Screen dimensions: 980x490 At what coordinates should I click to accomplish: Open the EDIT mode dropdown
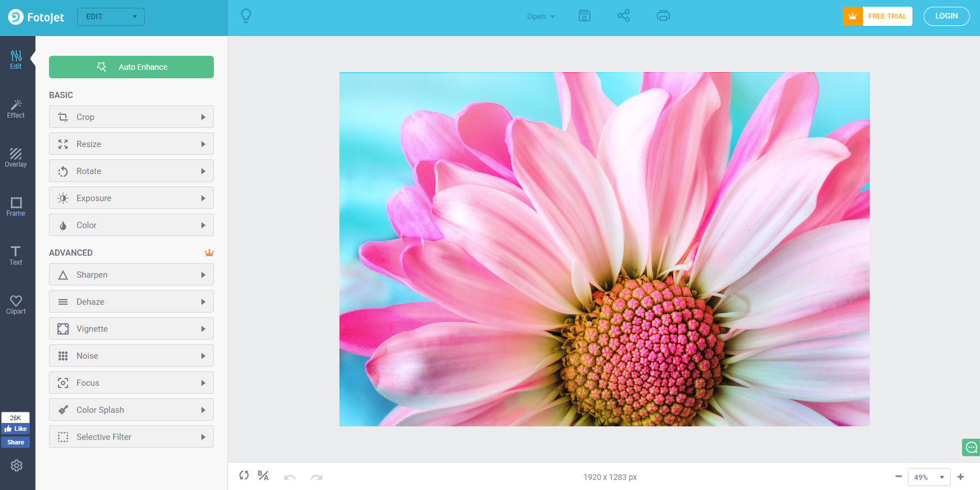tap(111, 17)
